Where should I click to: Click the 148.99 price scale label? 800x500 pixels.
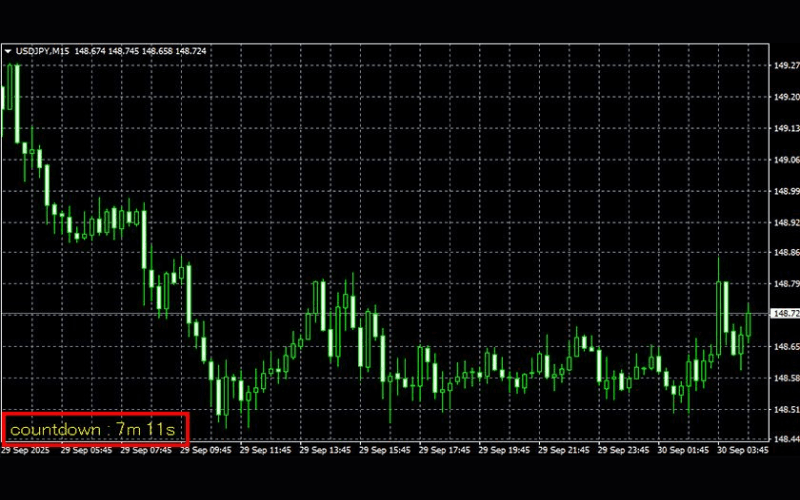[x=785, y=191]
